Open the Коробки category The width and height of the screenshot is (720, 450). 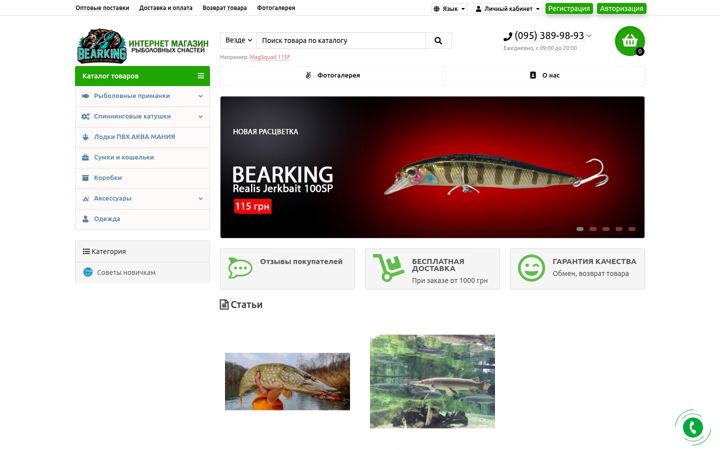(x=142, y=178)
